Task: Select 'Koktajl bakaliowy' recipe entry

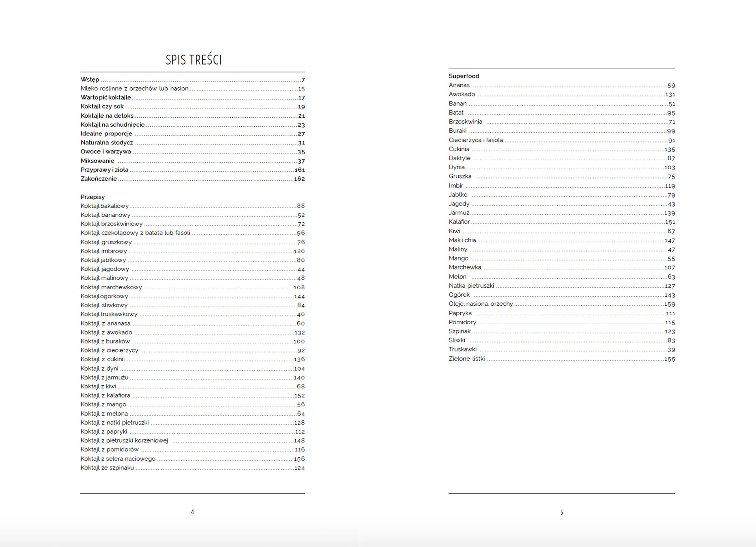Action: pyautogui.click(x=105, y=206)
